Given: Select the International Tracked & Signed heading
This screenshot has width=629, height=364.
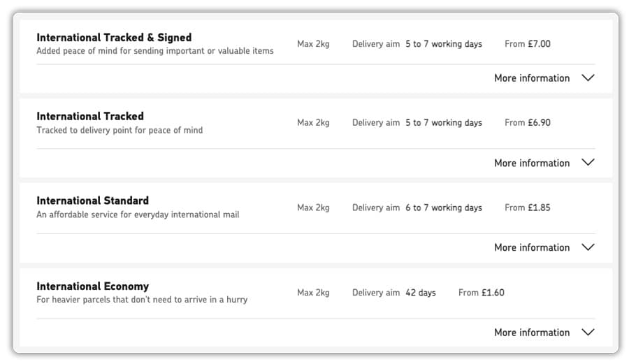Looking at the screenshot, I should point(114,38).
